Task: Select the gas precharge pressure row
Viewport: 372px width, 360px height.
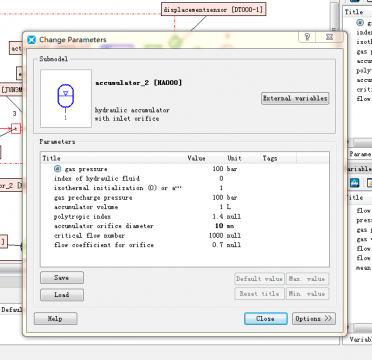Action: coord(185,198)
